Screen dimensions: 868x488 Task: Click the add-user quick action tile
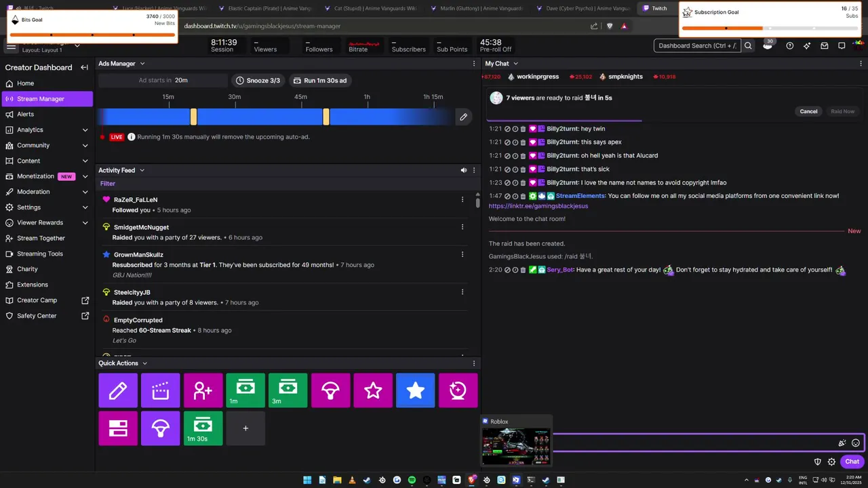(x=203, y=390)
